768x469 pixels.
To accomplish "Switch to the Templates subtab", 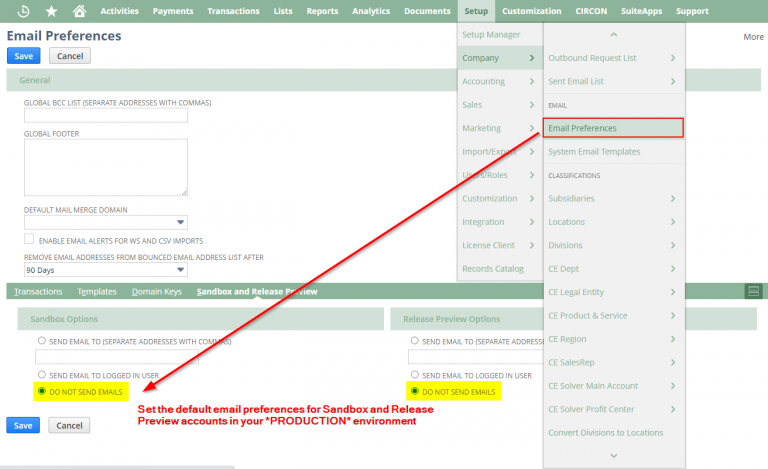I will (97, 291).
